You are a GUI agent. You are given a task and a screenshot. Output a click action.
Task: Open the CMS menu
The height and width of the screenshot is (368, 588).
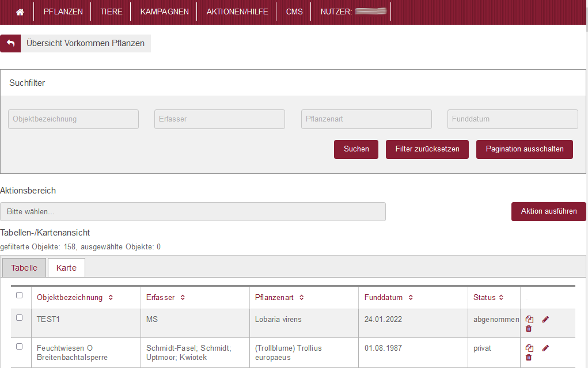point(294,12)
